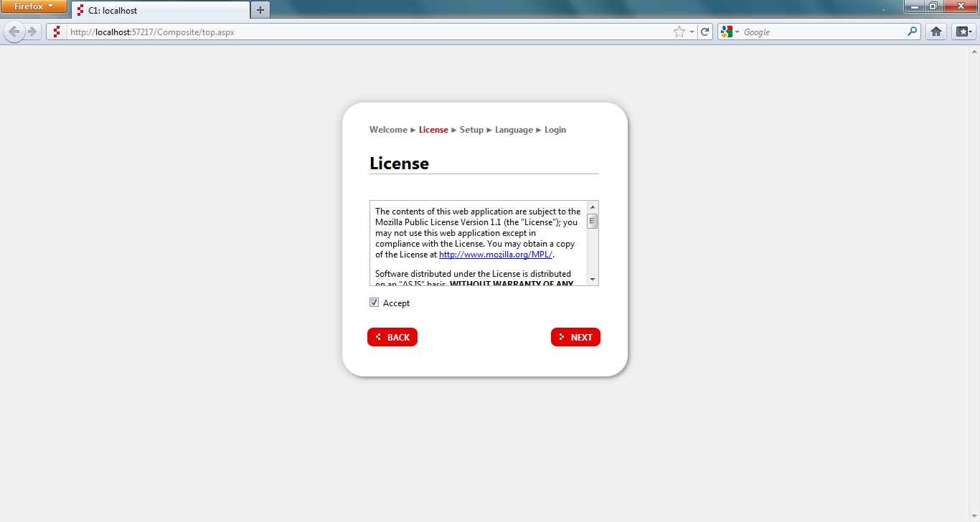Open a new tab with plus icon

[260, 10]
